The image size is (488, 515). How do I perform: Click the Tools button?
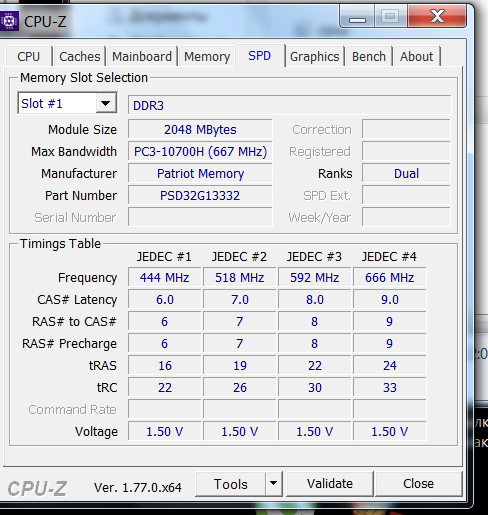tap(231, 484)
